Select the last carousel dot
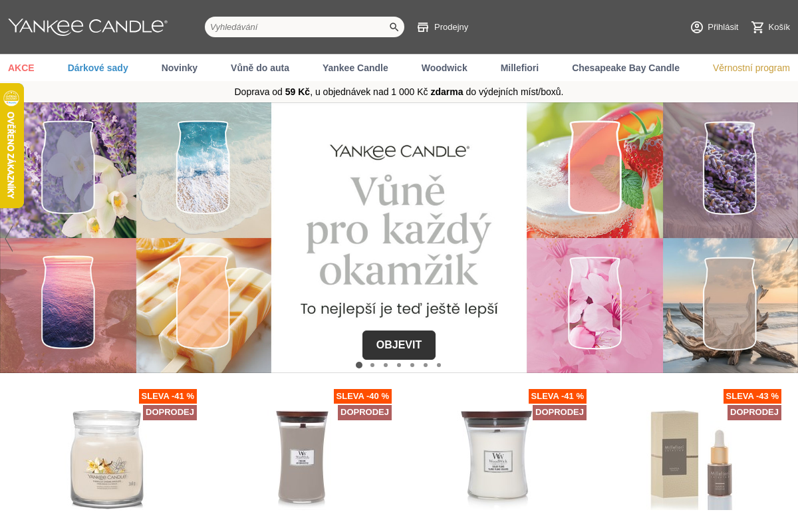This screenshot has height=532, width=798. point(439,365)
